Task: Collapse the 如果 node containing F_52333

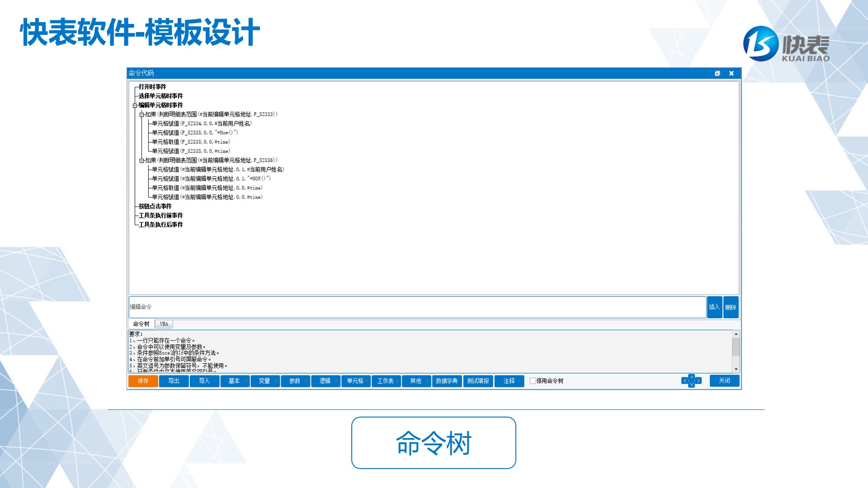Action: click(x=142, y=114)
